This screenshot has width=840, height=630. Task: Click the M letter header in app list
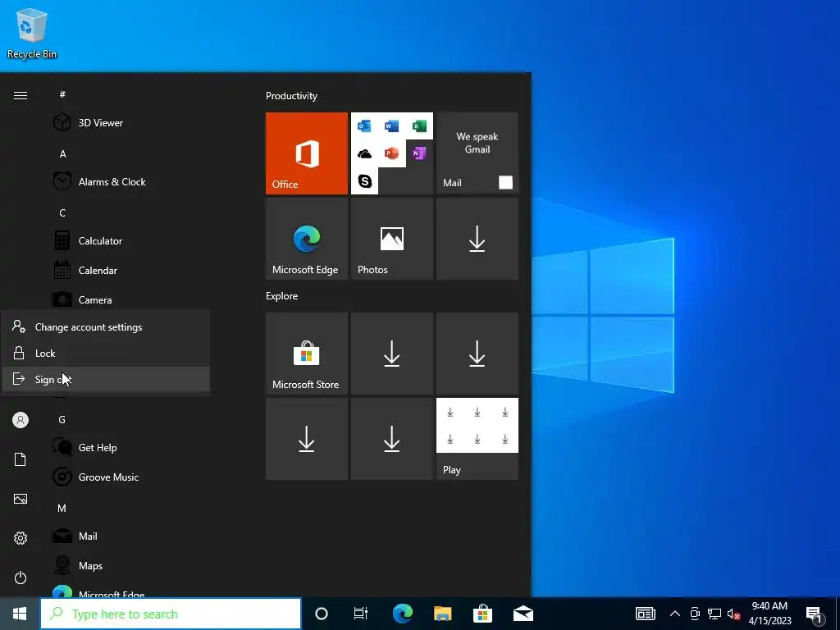tap(62, 508)
